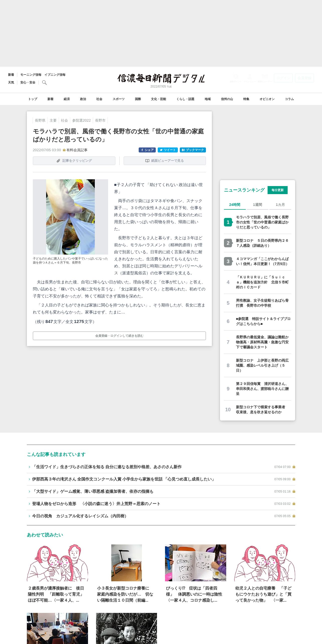
Task: Click 会員登録・ログインして続きを読む button
Action: pyautogui.click(x=119, y=336)
